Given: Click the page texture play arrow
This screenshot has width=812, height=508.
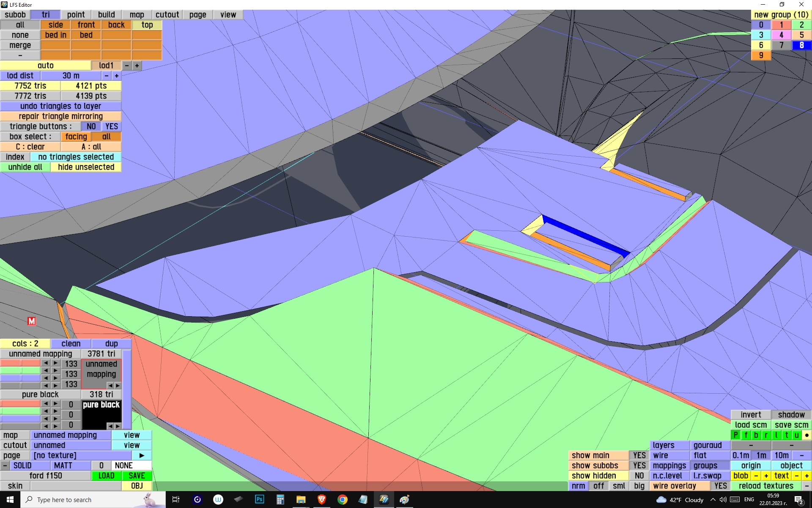Looking at the screenshot, I should 142,456.
